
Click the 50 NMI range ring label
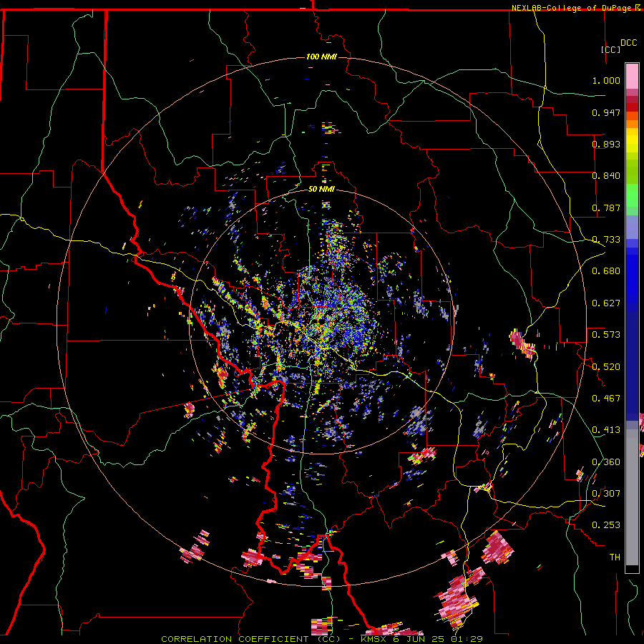(321, 190)
